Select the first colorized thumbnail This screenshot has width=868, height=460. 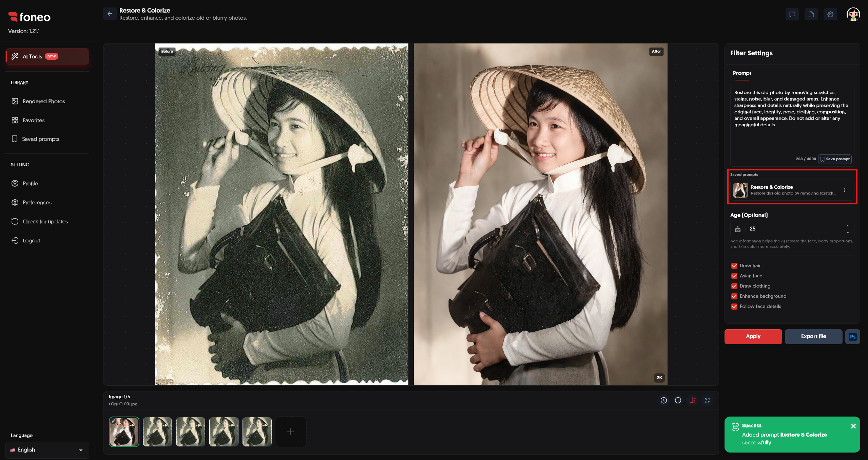[x=124, y=432]
